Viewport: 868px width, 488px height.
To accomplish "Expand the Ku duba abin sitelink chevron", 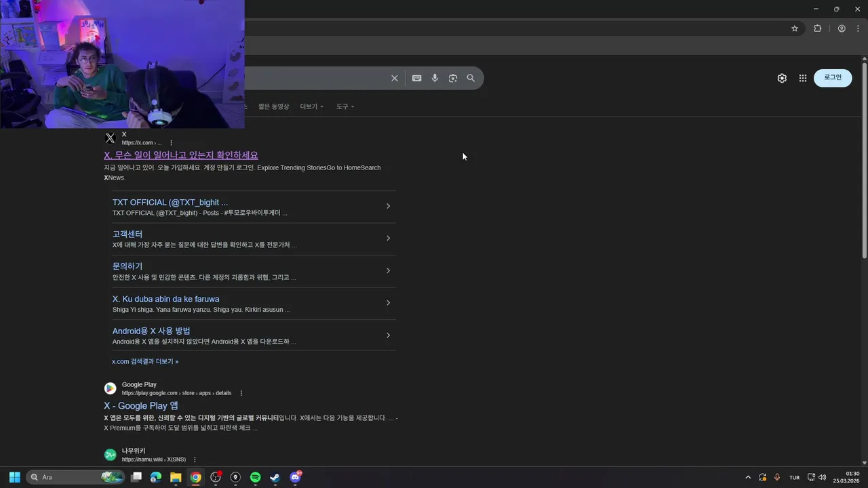I will 388,302.
